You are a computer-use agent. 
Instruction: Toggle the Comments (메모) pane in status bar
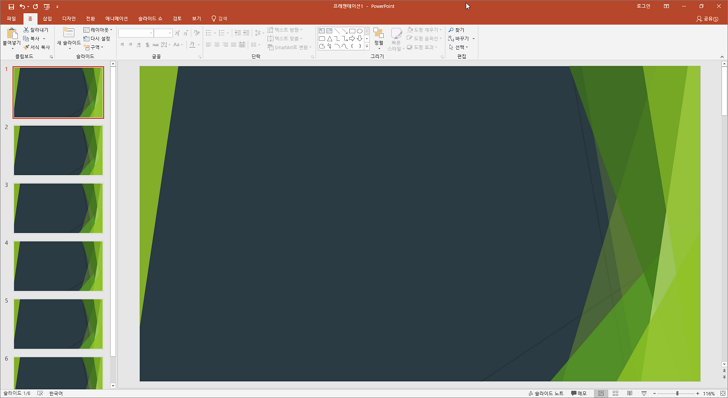[x=578, y=393]
